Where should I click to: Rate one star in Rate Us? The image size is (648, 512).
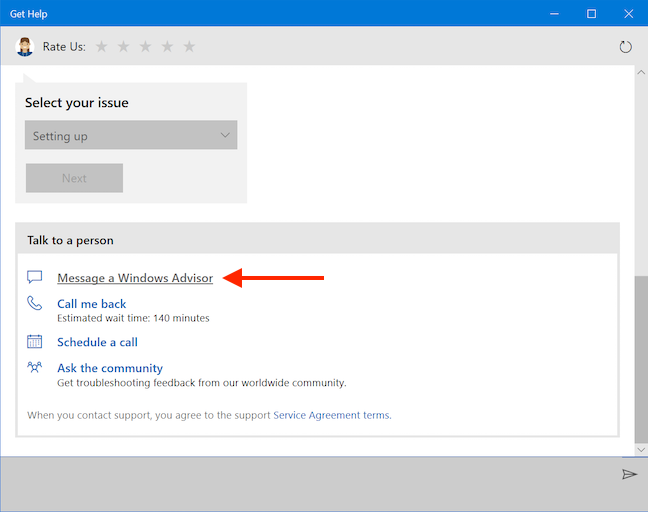[x=101, y=46]
